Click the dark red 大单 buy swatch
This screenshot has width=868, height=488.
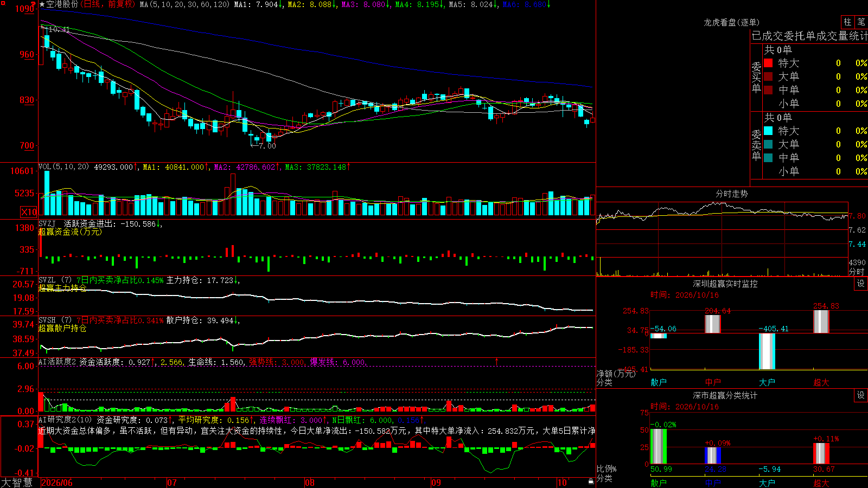pyautogui.click(x=768, y=76)
